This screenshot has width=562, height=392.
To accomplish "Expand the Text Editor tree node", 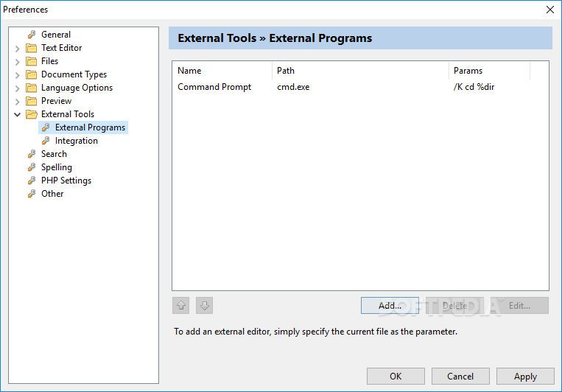I will [x=17, y=48].
